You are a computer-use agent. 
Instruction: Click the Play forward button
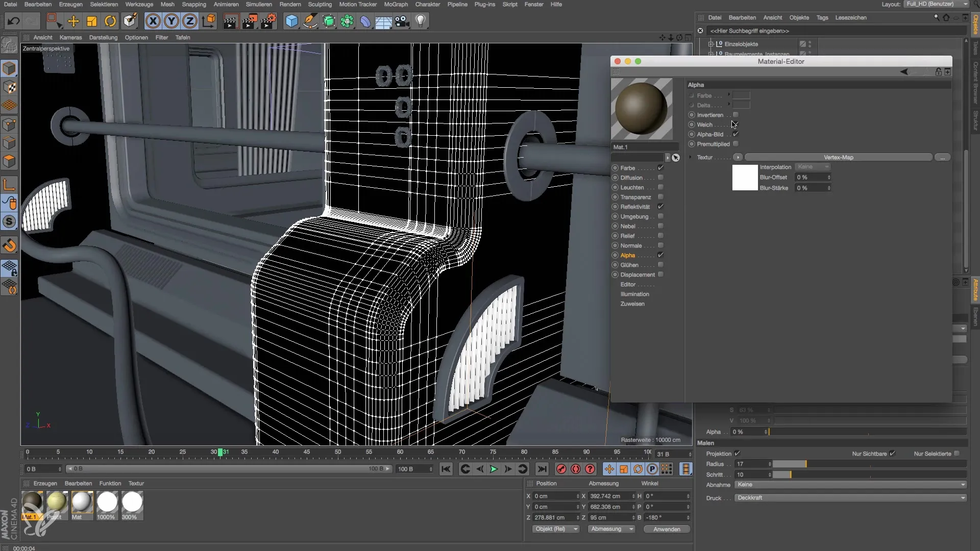coord(494,469)
